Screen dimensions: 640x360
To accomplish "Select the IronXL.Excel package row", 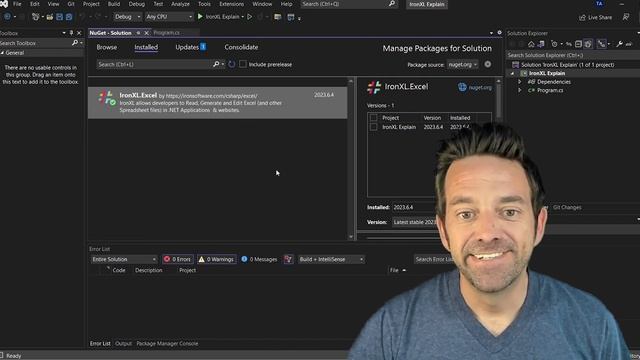I will pos(218,102).
